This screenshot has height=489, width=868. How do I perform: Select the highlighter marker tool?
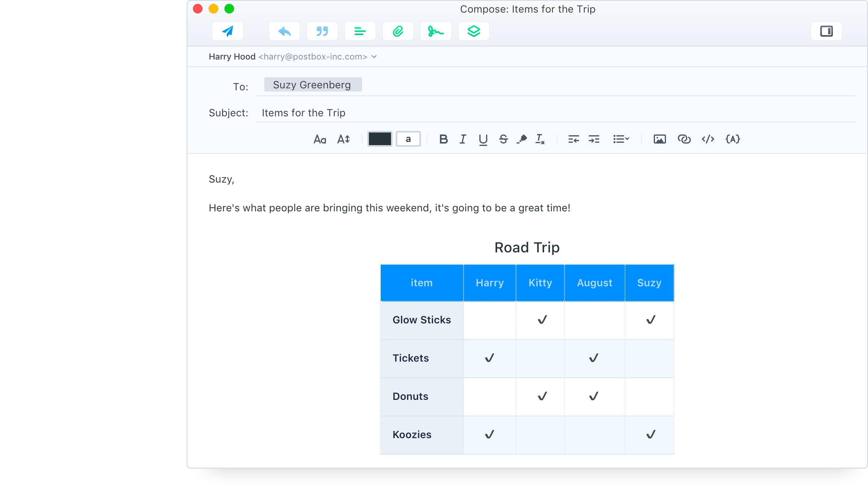(x=522, y=139)
